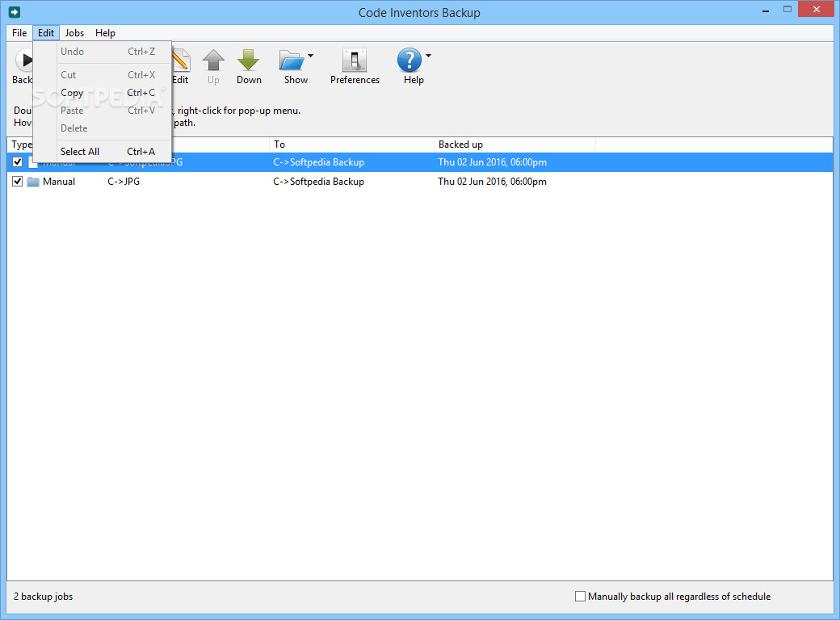
Task: Select the Manual C->JPG job row
Action: pos(420,182)
